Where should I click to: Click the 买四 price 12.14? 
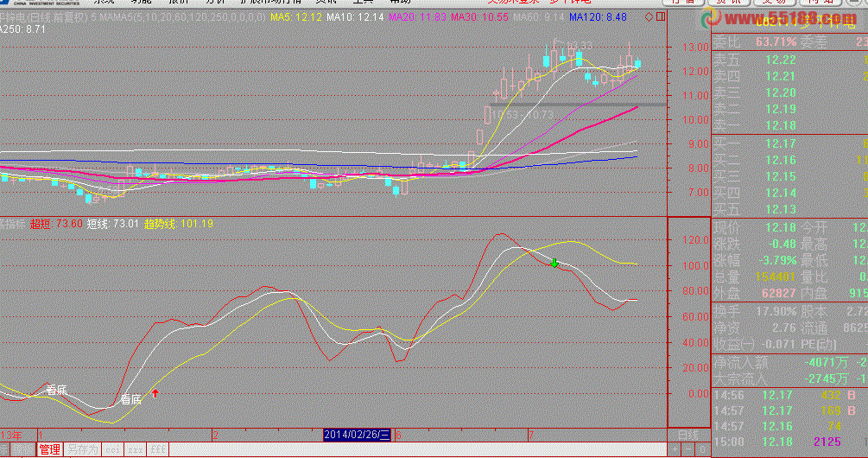pyautogui.click(x=781, y=194)
